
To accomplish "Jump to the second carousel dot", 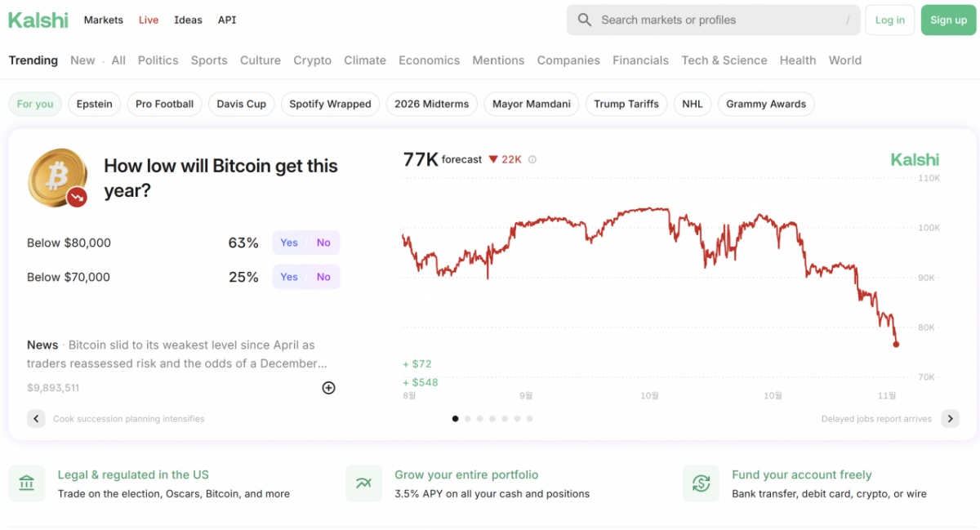I will coord(468,419).
